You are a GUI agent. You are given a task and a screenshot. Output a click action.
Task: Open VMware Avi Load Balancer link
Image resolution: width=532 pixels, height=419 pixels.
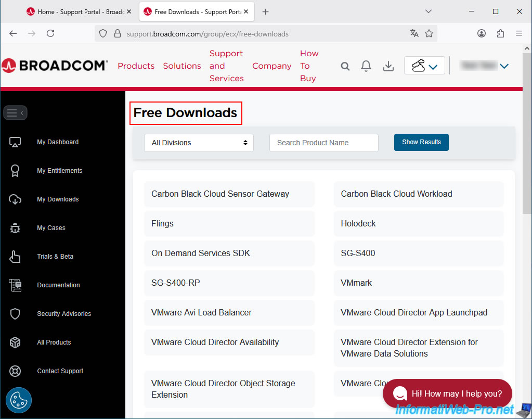tap(201, 313)
